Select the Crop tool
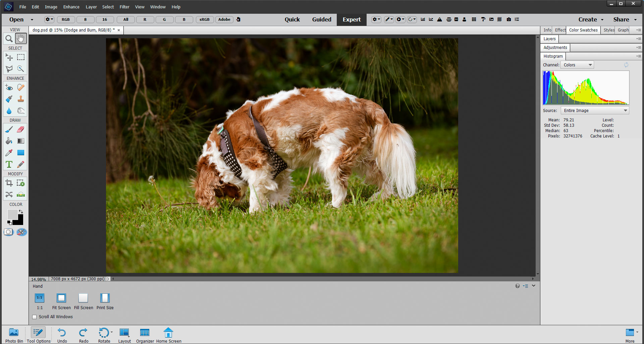This screenshot has height=344, width=644. tap(9, 183)
